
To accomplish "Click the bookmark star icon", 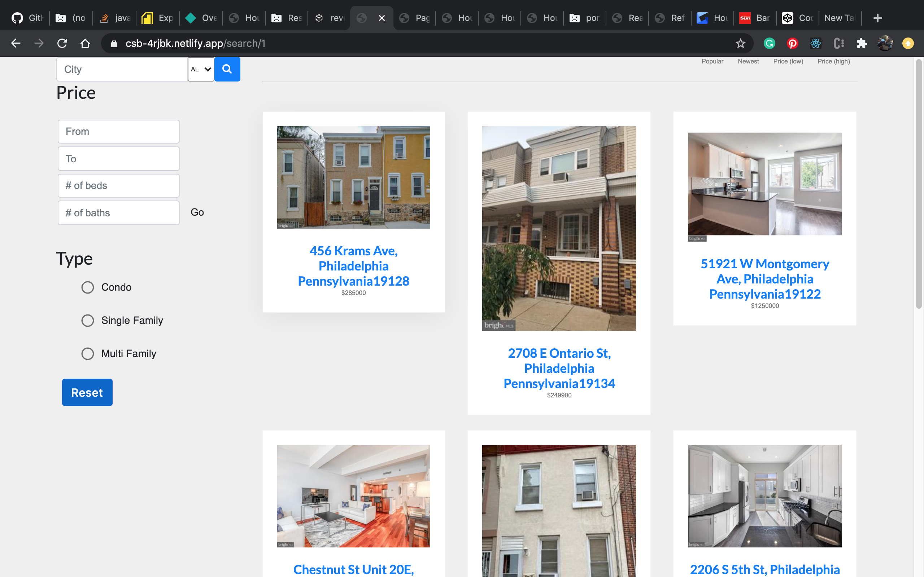I will coord(740,43).
